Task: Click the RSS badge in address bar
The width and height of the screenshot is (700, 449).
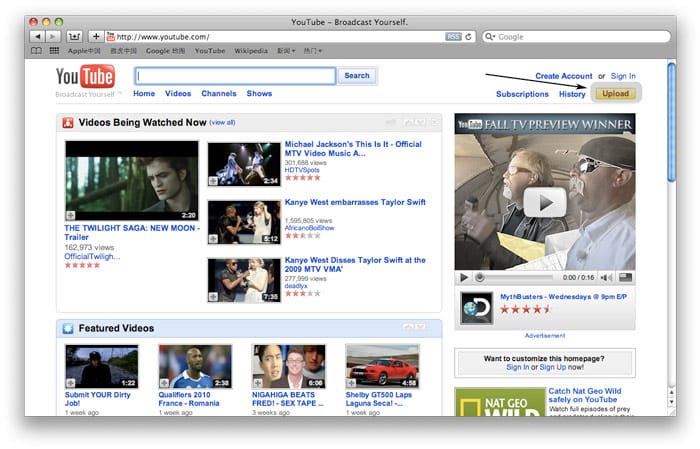Action: (453, 37)
